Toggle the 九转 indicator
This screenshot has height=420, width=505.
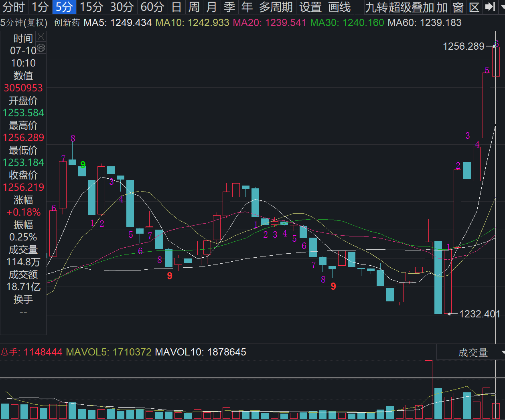[x=376, y=7]
